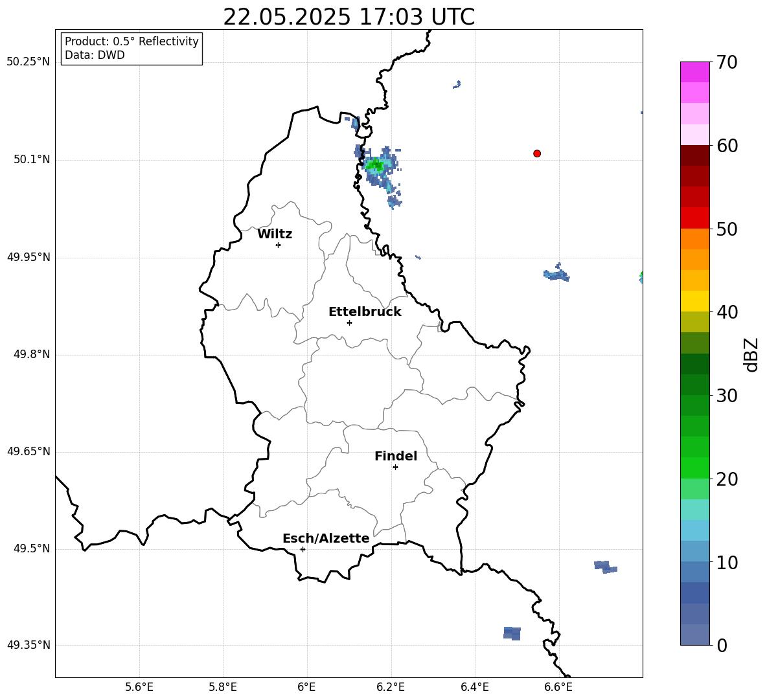This screenshot has width=767, height=700.
Task: Click the 10 tick on the colorbar
Action: (727, 563)
